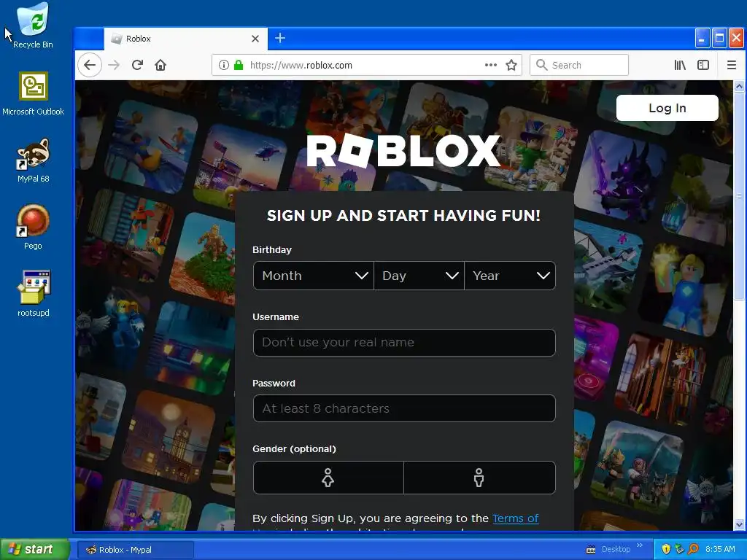
Task: Click the middle system tray icon
Action: coord(679,549)
